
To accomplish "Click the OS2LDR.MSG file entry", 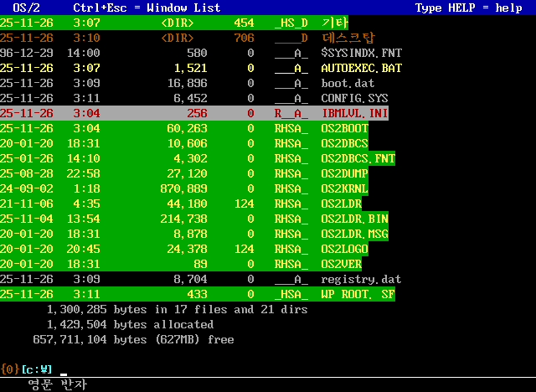I will click(x=354, y=234).
